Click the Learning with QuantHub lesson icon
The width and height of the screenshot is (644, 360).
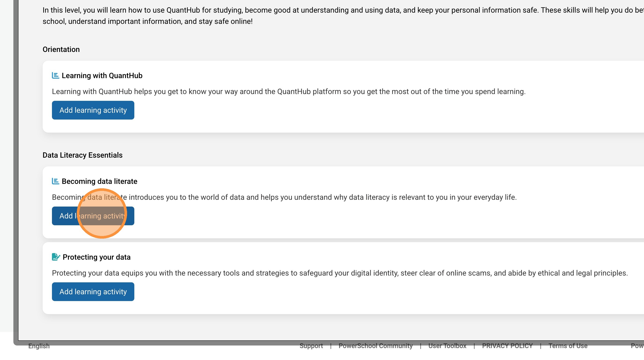(x=55, y=76)
